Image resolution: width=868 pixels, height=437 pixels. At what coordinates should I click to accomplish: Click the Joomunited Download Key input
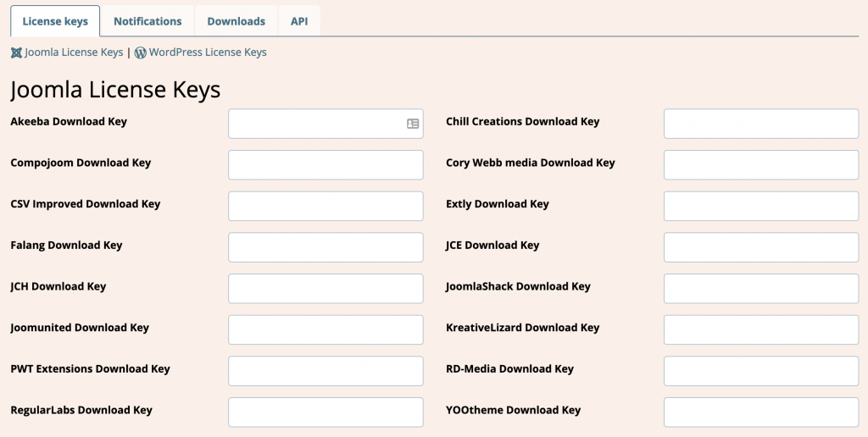[325, 329]
